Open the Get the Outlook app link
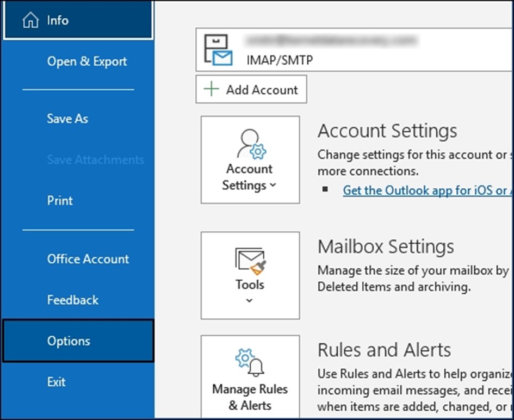 427,190
